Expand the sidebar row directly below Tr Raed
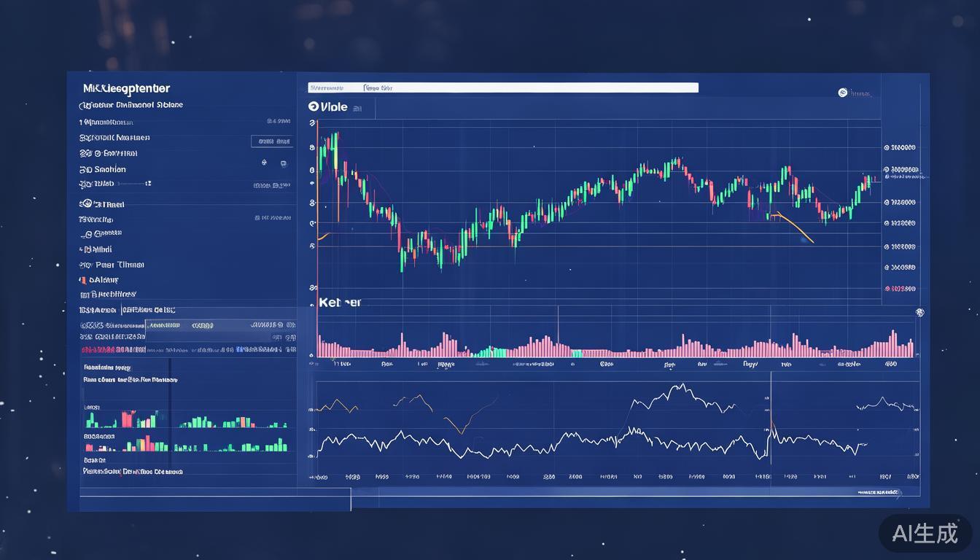 [96, 219]
